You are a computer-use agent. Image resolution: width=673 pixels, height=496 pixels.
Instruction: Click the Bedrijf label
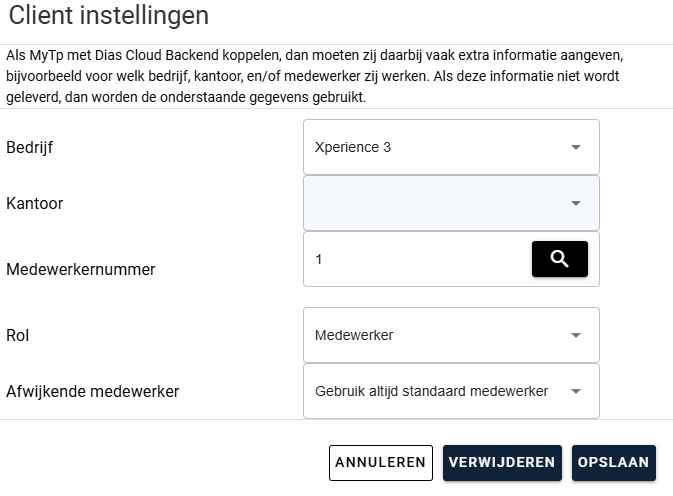point(29,147)
